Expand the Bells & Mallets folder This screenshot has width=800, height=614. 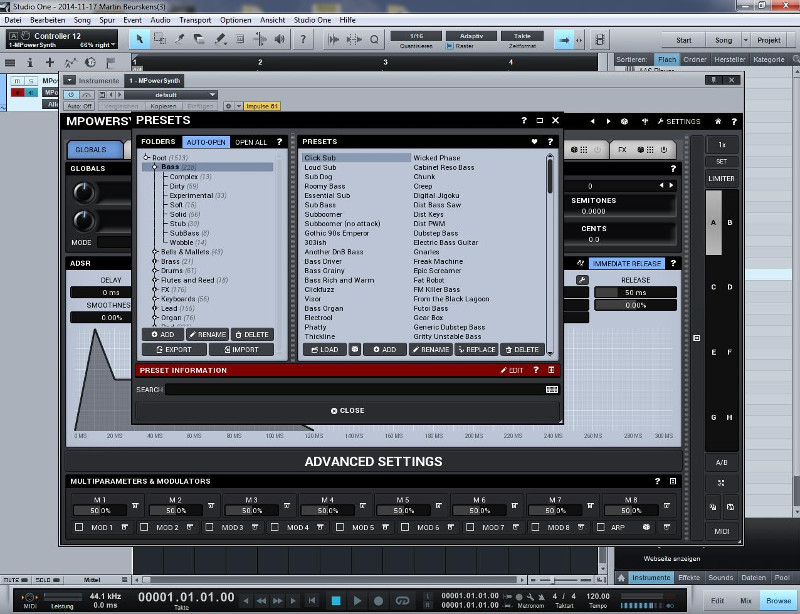pyautogui.click(x=155, y=252)
